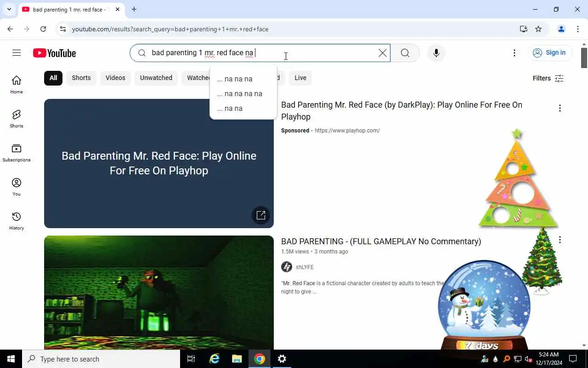Open File Explorer from the taskbar
The image size is (588, 368).
(237, 359)
